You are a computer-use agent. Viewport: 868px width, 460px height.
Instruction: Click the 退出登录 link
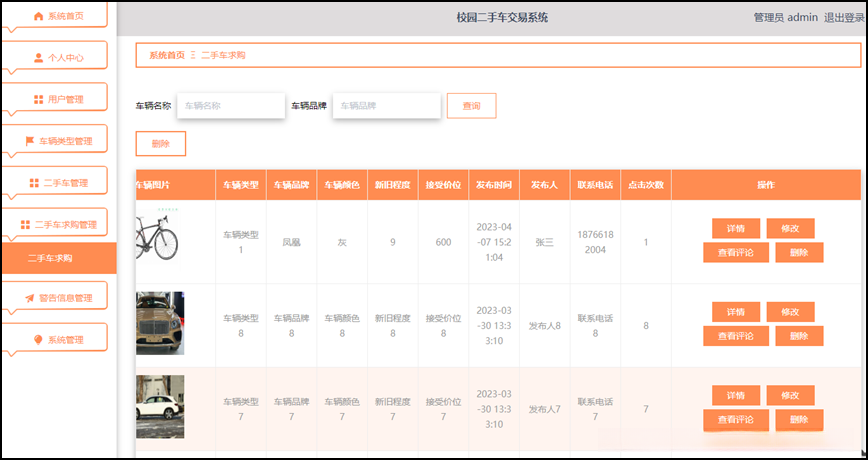(844, 18)
